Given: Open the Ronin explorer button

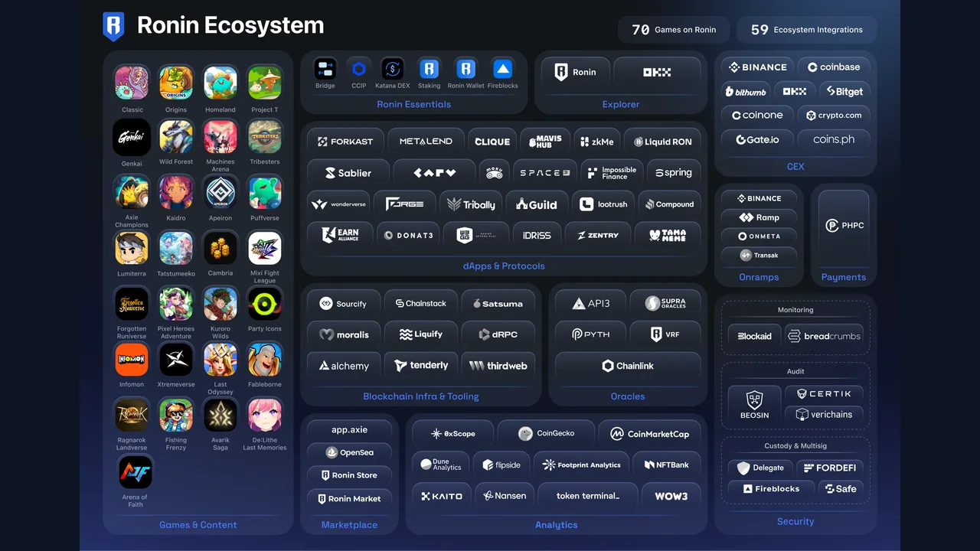Looking at the screenshot, I should [575, 72].
